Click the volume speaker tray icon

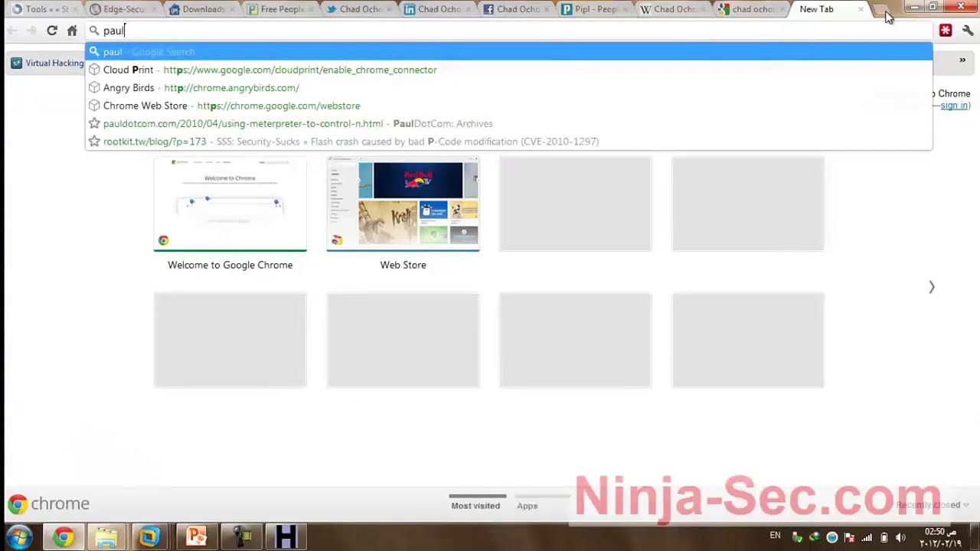pos(900,537)
